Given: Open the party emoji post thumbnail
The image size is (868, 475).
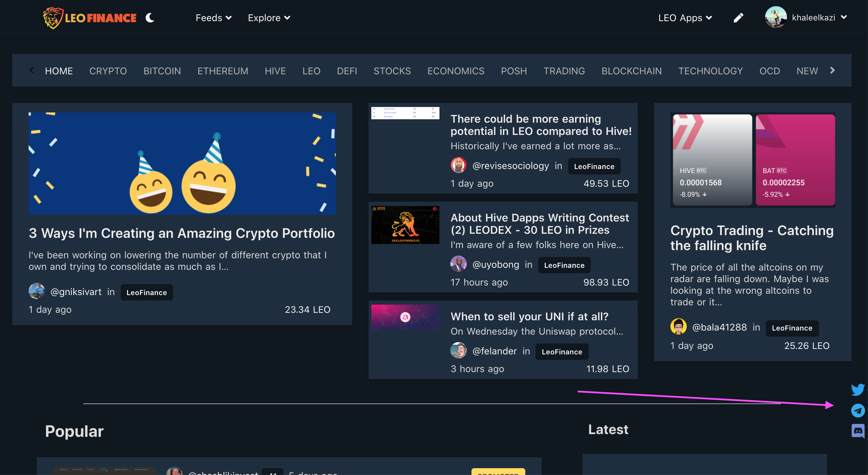Looking at the screenshot, I should [x=182, y=163].
